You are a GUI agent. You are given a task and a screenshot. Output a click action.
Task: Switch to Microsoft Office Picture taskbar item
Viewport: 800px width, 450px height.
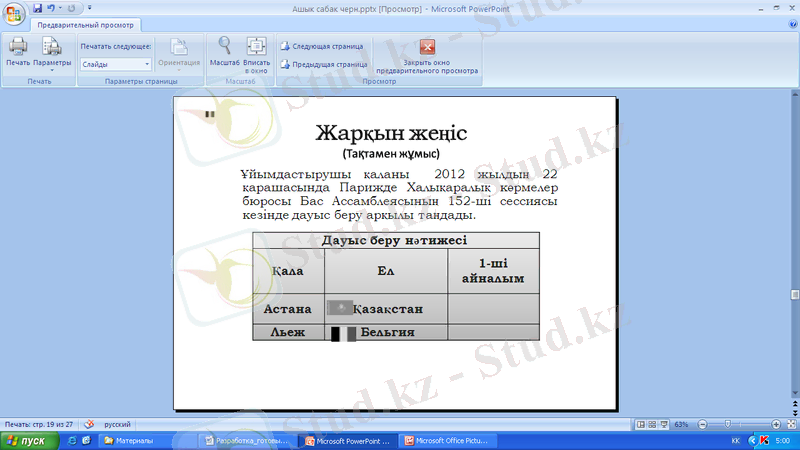[445, 440]
